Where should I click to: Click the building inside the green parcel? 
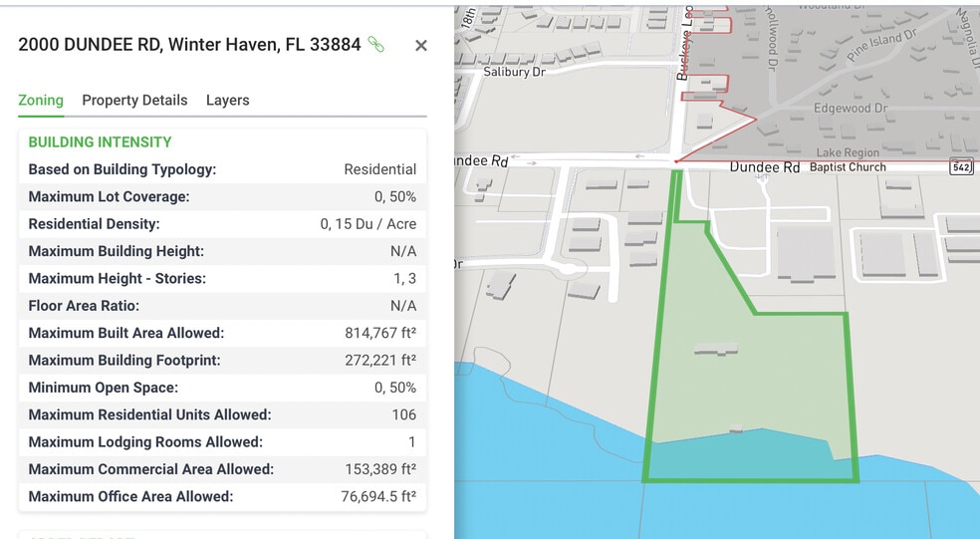coord(716,349)
